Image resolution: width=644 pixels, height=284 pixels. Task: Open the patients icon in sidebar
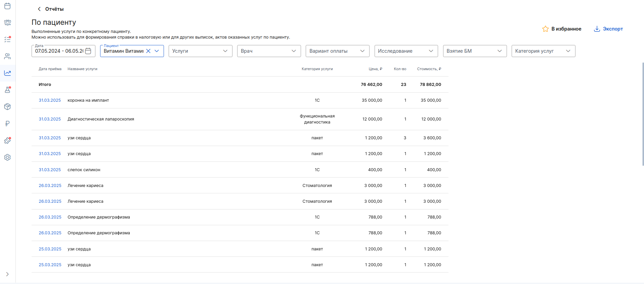[7, 56]
